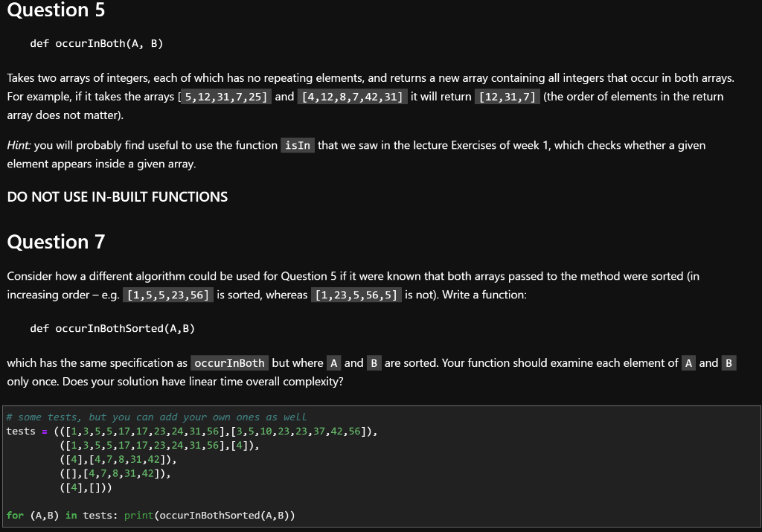Click the DO NOT USE IN-BUILT FUNCTIONS text
This screenshot has width=762, height=532.
pos(117,196)
